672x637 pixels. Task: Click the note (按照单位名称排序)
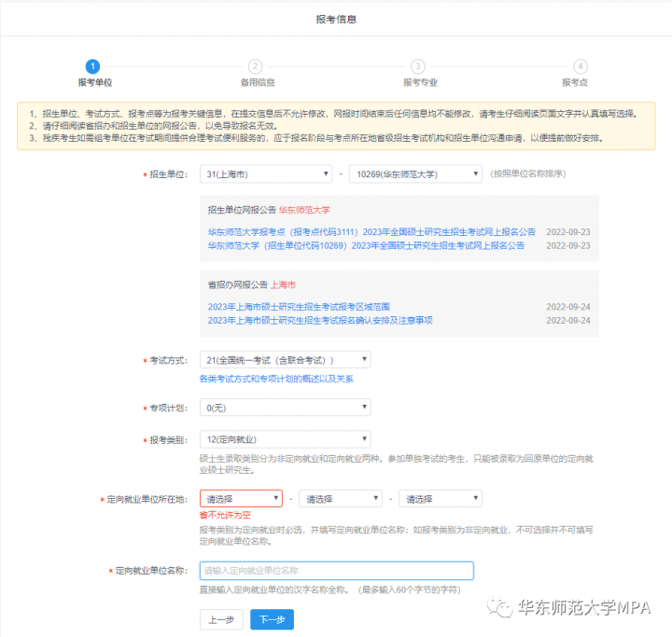click(528, 173)
